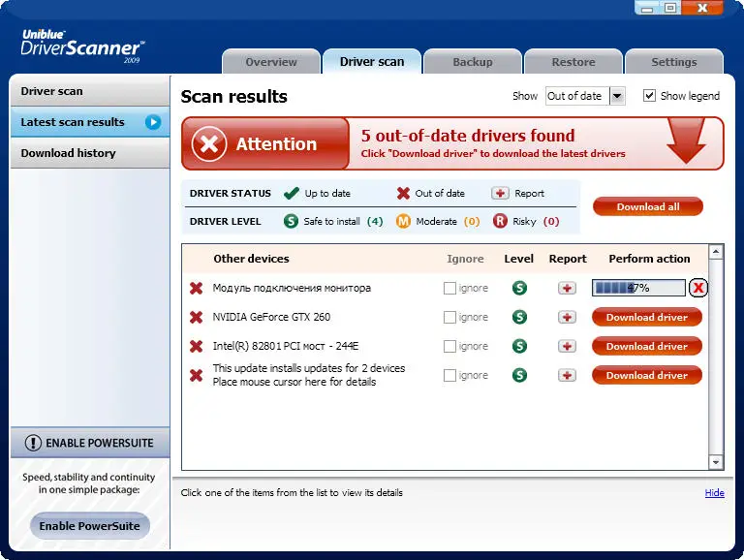This screenshot has width=744, height=560.
Task: Switch to the Overview tab
Action: click(271, 62)
